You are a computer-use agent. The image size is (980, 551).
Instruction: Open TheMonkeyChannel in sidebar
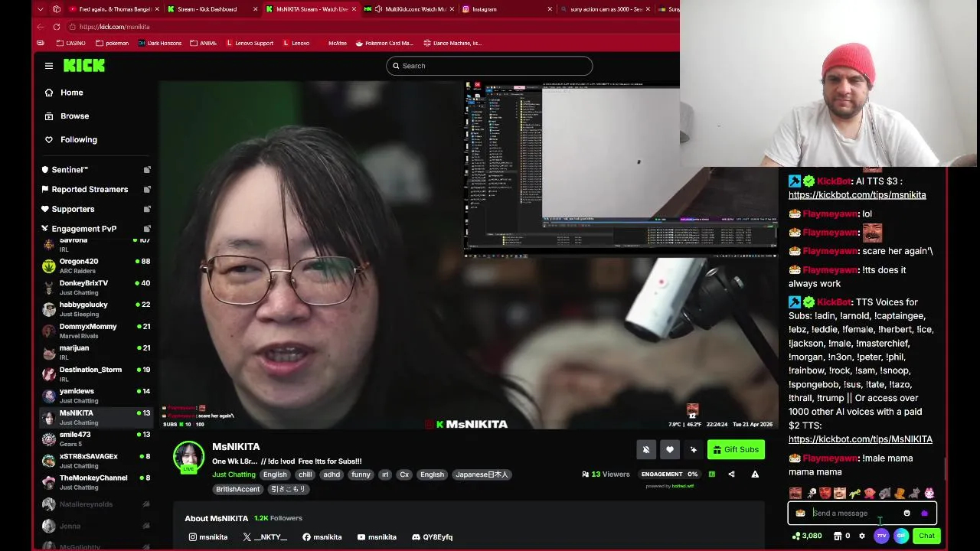click(96, 482)
